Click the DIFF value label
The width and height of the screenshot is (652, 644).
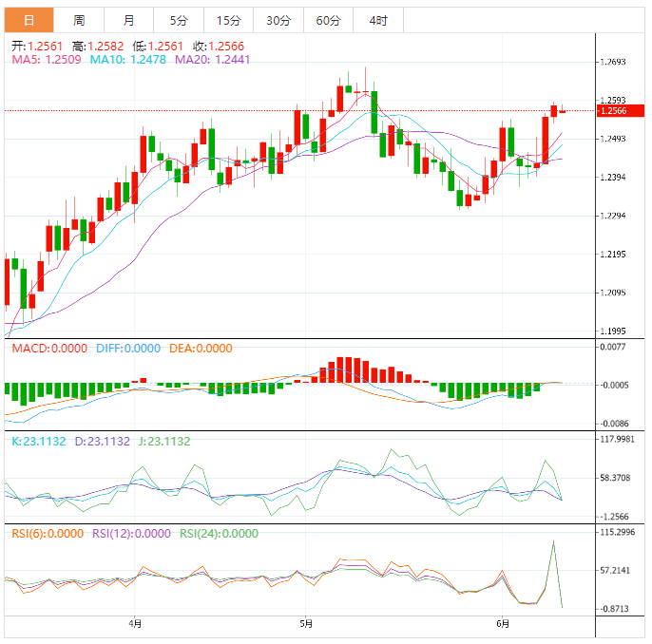tap(128, 349)
